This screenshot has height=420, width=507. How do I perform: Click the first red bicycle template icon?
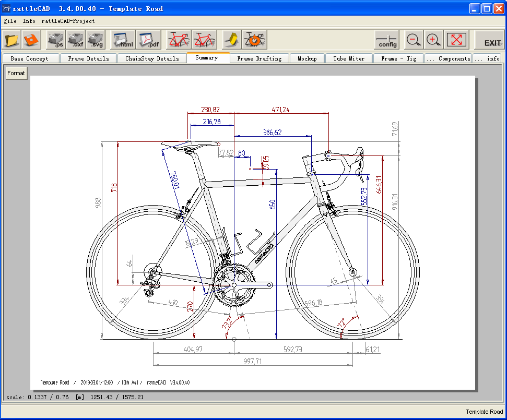(179, 40)
